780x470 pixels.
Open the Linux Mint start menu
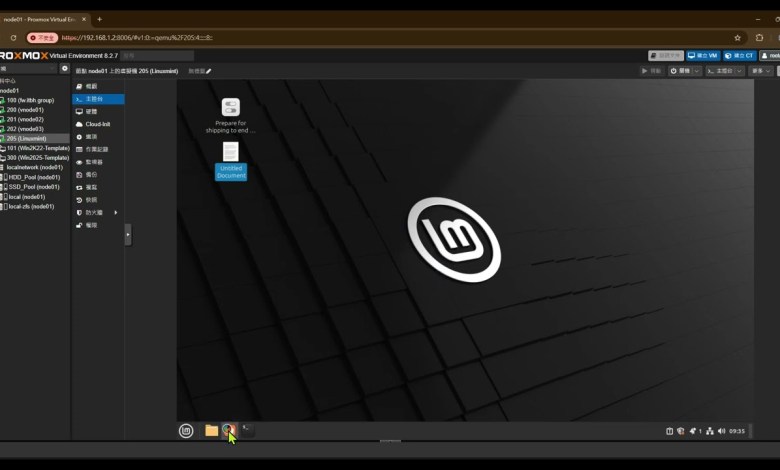pos(186,431)
